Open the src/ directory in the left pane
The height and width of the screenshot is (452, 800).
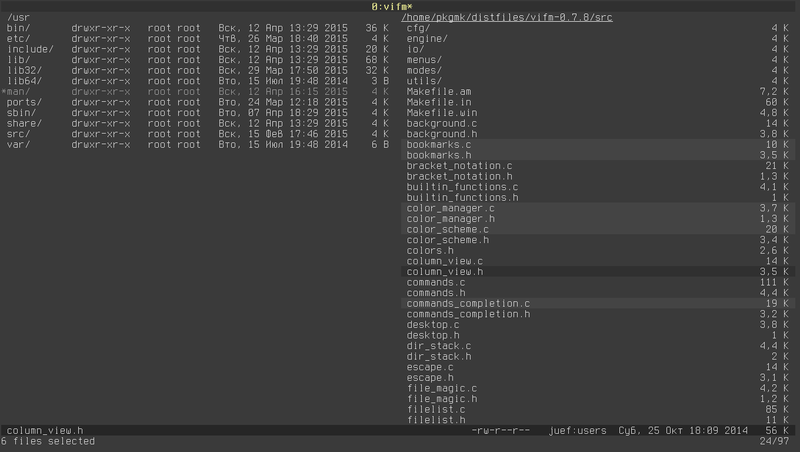click(197, 134)
